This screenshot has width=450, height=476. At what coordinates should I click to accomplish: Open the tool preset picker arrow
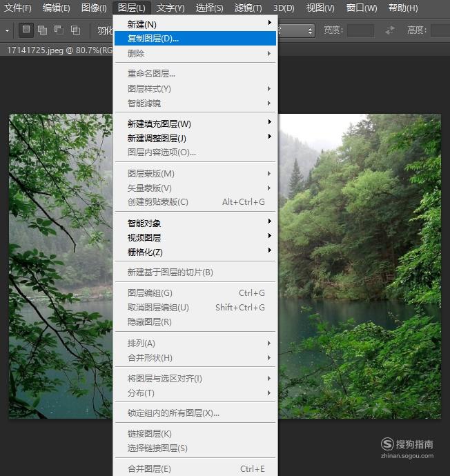7,30
